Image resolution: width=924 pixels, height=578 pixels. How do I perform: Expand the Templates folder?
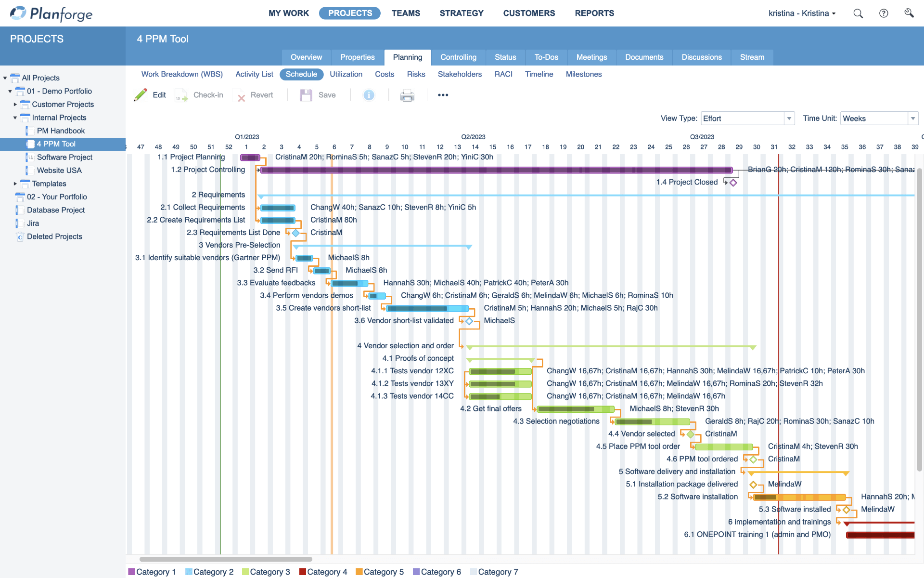15,184
